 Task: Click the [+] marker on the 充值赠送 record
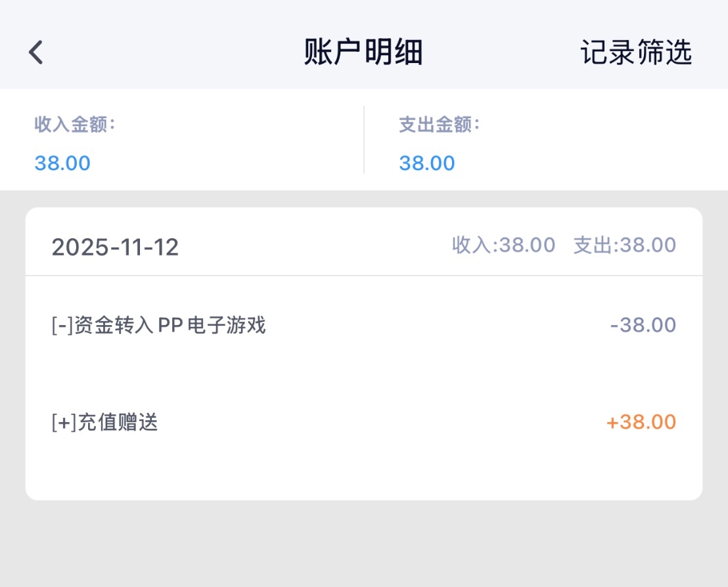(x=64, y=422)
